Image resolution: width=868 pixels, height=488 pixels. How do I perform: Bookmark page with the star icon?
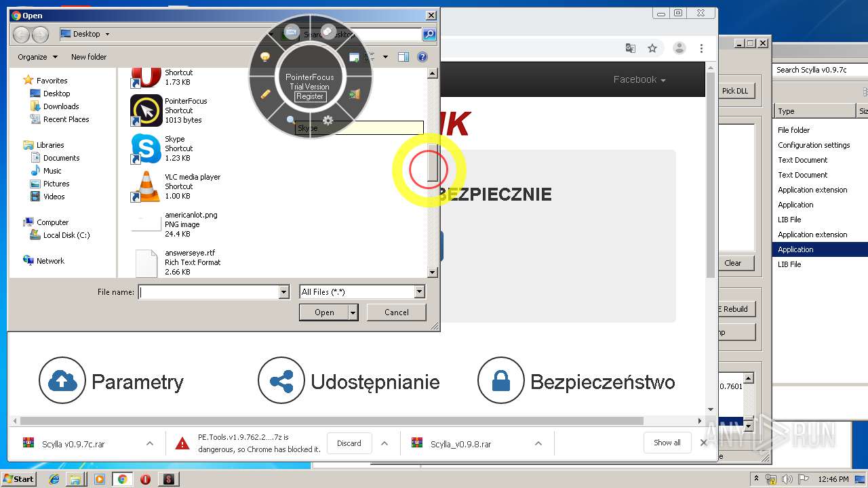(x=652, y=48)
